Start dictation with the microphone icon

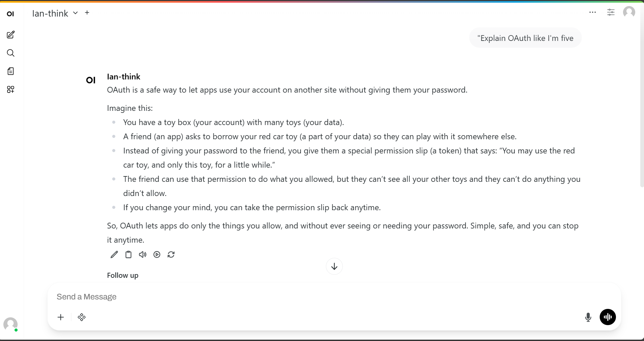588,317
